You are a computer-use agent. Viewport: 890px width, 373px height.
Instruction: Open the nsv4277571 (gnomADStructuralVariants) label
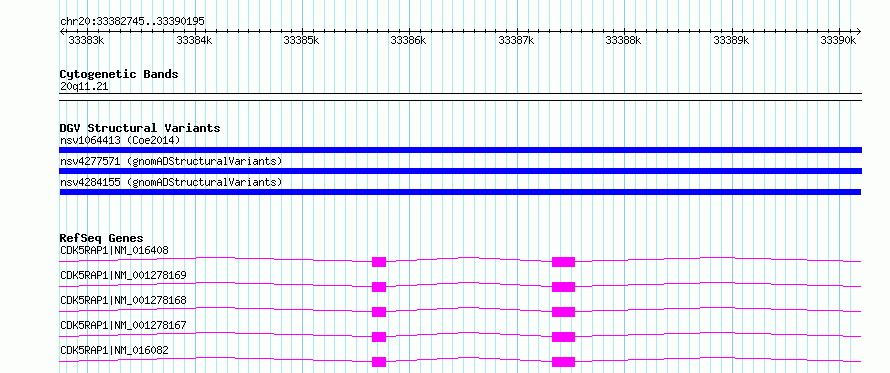(x=171, y=161)
